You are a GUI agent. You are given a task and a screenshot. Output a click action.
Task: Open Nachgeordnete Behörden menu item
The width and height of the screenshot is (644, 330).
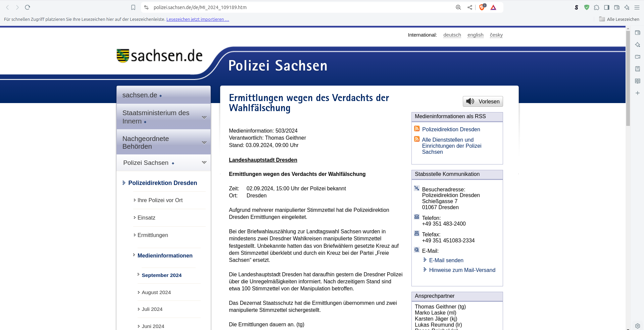click(x=146, y=142)
